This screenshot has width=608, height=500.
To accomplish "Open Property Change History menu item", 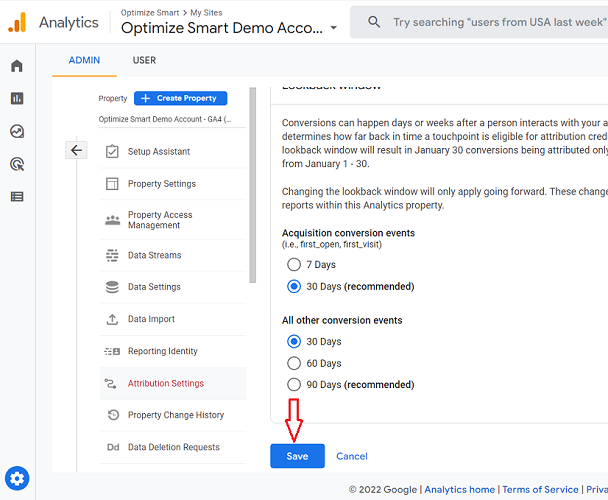I will [173, 415].
